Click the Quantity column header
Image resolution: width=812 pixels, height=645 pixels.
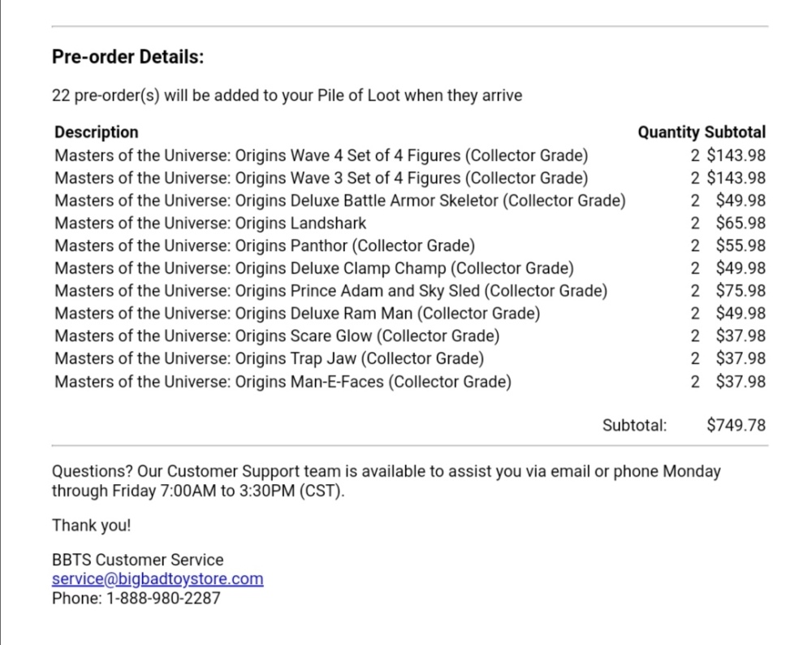[668, 132]
